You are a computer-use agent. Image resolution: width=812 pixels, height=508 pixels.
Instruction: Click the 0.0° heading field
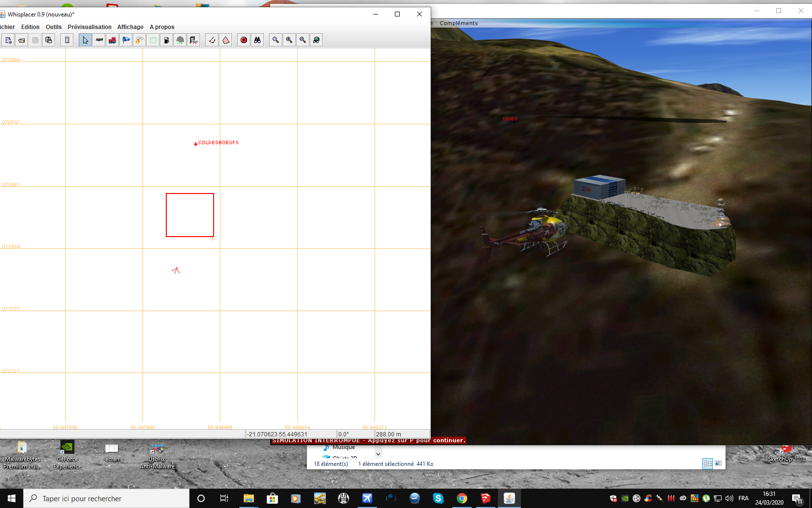coord(356,434)
